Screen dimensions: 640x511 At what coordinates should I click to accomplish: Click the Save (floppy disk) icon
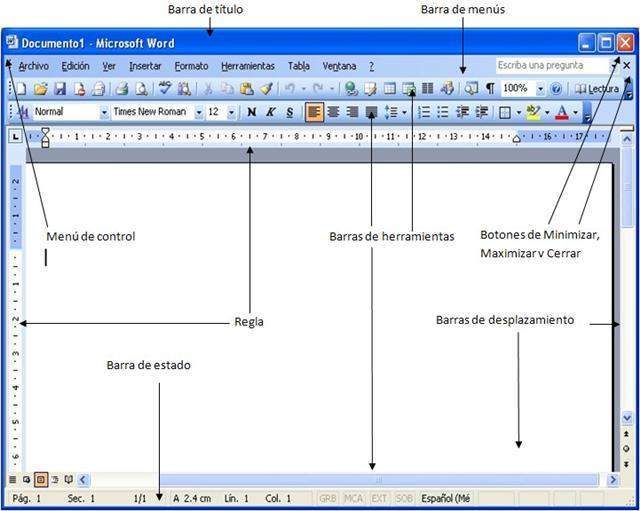tap(60, 89)
